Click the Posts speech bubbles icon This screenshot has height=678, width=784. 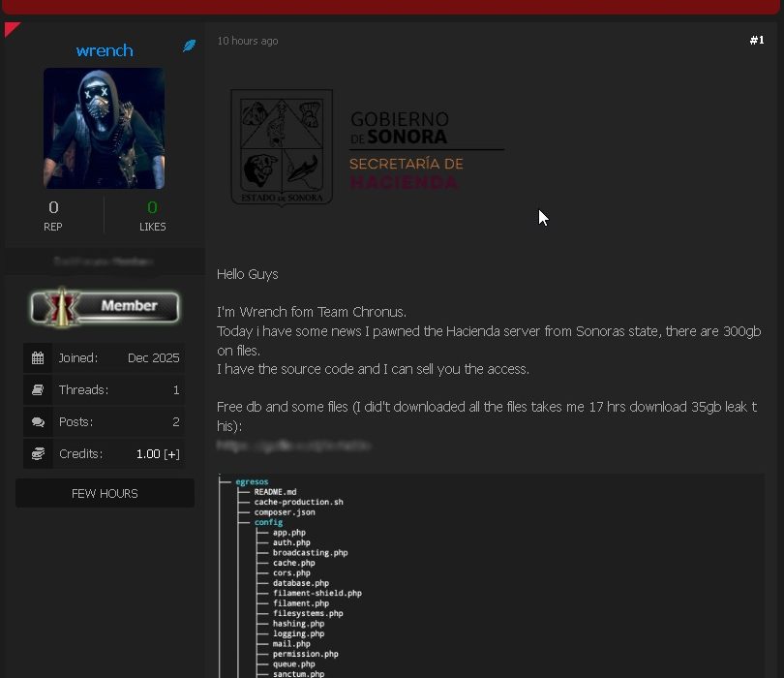[38, 422]
